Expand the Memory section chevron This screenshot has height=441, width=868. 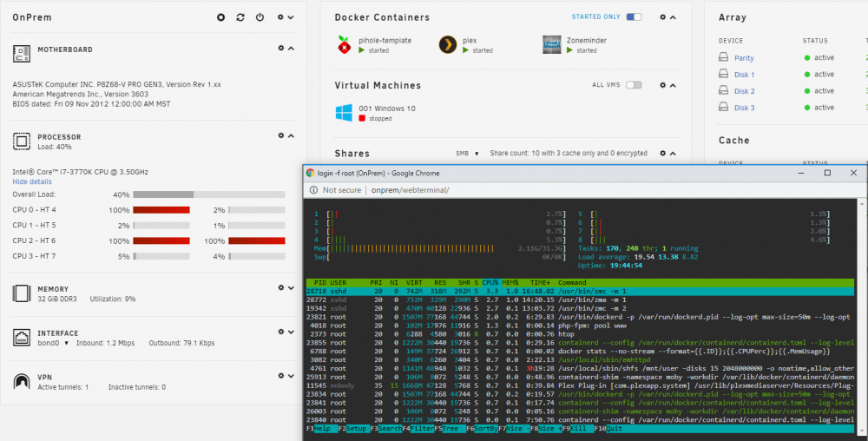pyautogui.click(x=291, y=287)
